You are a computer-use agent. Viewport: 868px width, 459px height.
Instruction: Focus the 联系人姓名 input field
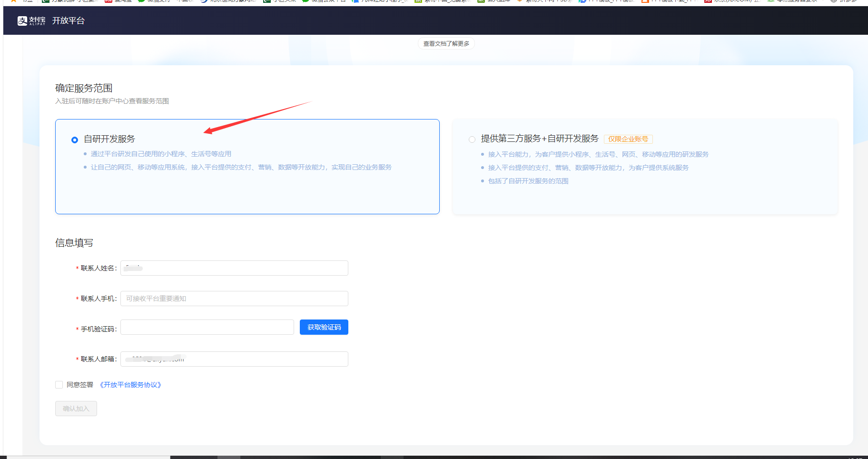click(234, 268)
